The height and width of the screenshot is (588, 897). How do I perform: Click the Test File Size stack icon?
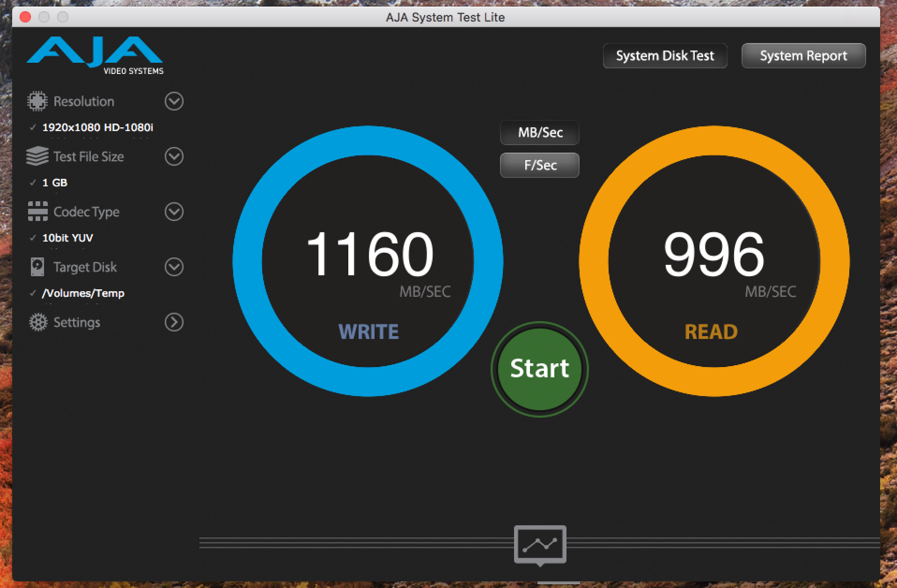click(37, 156)
